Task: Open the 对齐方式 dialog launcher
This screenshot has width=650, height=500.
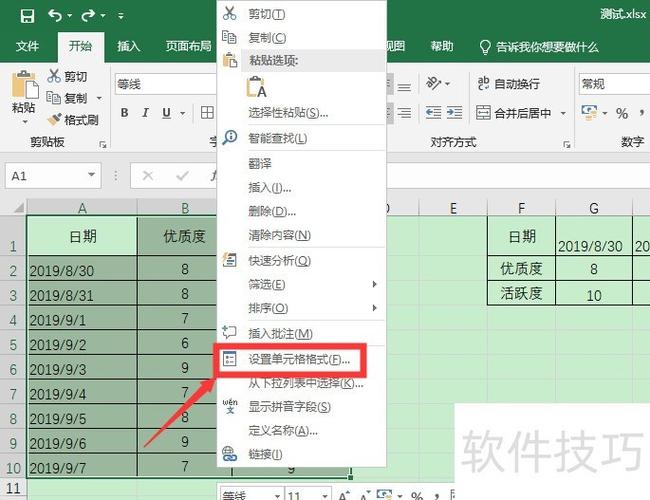Action: pos(567,145)
